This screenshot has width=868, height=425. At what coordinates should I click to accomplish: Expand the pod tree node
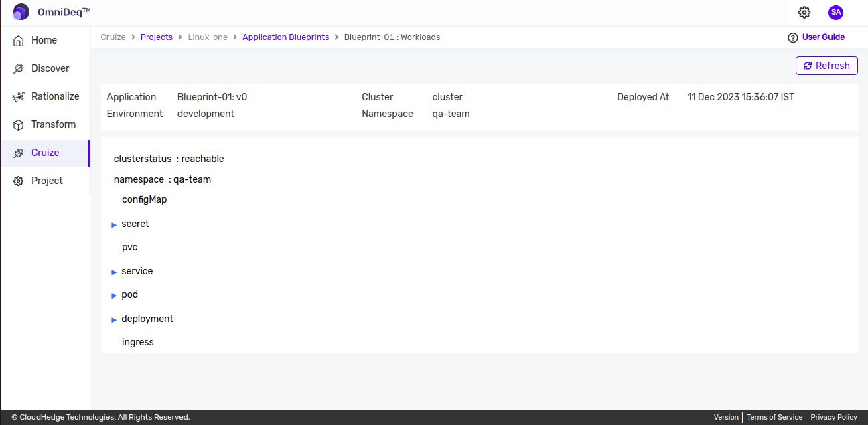tap(114, 295)
